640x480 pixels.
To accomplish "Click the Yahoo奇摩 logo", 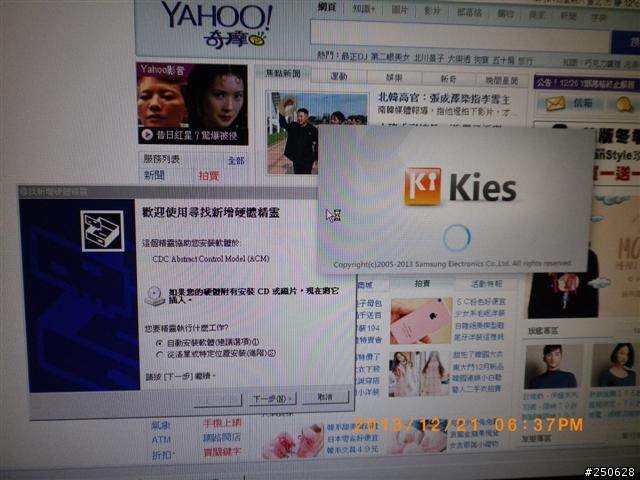I will pyautogui.click(x=216, y=24).
